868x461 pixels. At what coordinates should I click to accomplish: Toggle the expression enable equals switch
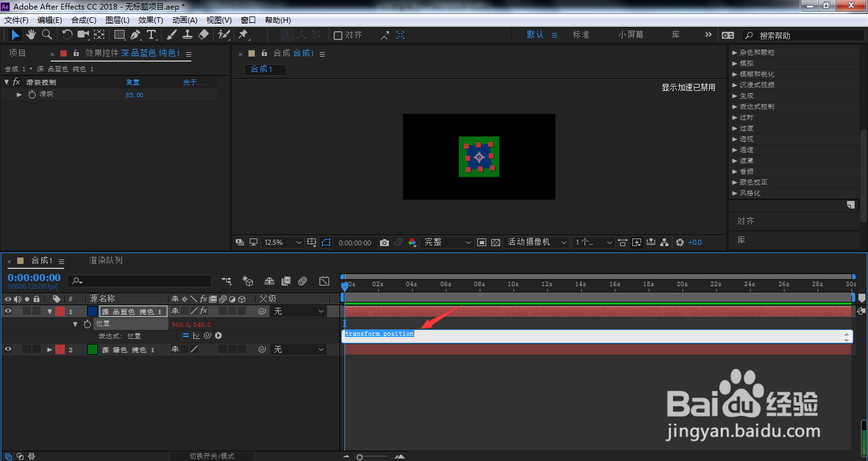click(186, 336)
